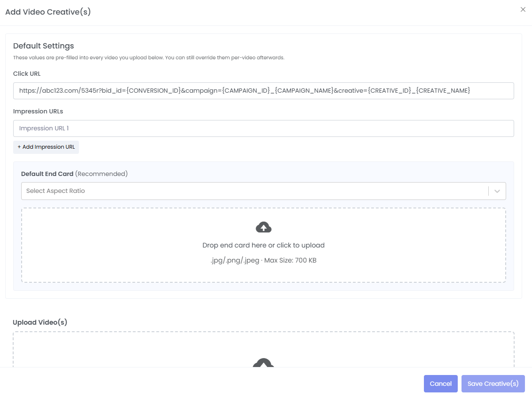Click the Upload Video(s) cloud icon
The width and height of the screenshot is (532, 399).
264,363
